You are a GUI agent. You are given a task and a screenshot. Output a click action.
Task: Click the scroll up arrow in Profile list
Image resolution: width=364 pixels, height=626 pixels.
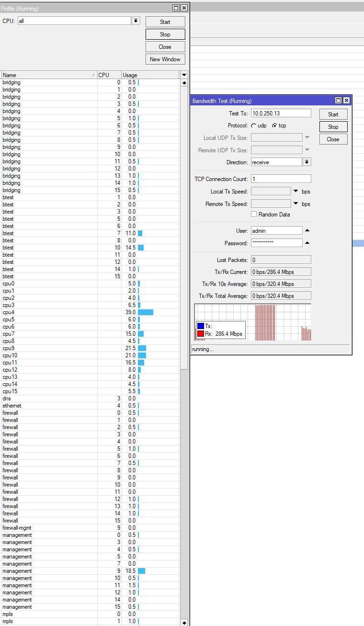[x=184, y=83]
